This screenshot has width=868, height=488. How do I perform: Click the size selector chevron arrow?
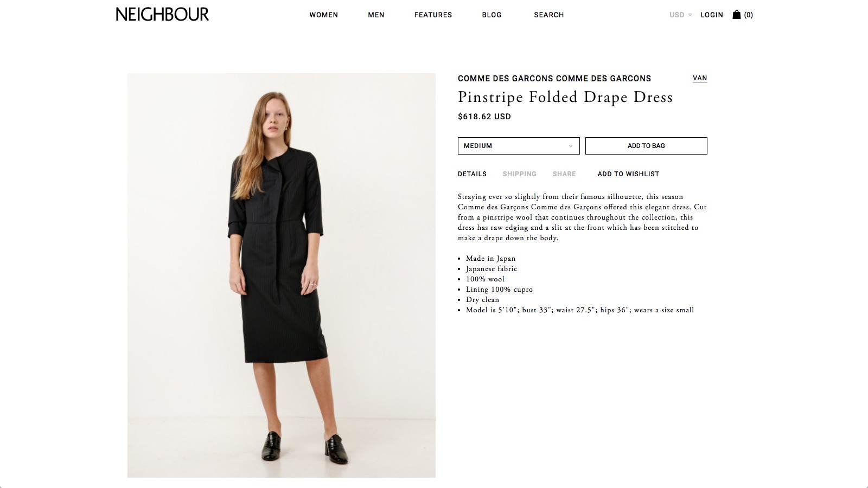[x=571, y=146]
